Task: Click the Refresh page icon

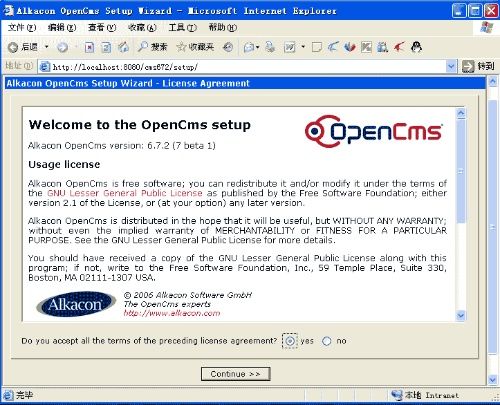Action: (x=106, y=47)
